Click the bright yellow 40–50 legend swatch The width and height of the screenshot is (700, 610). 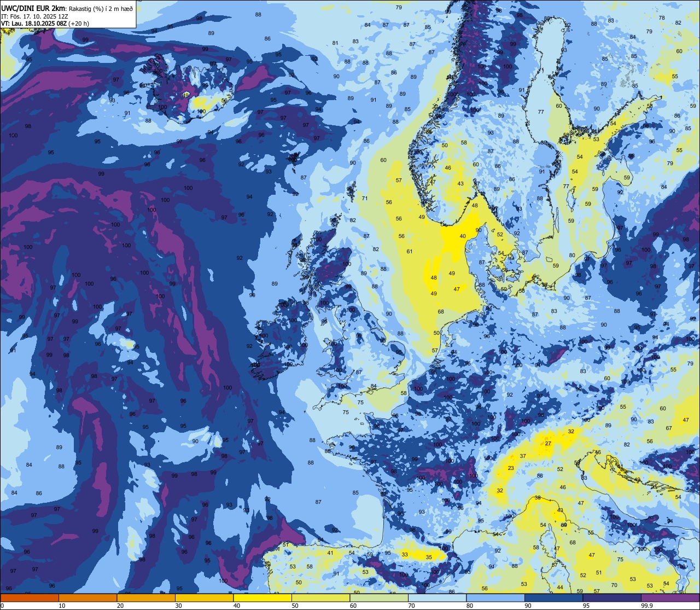pos(262,597)
